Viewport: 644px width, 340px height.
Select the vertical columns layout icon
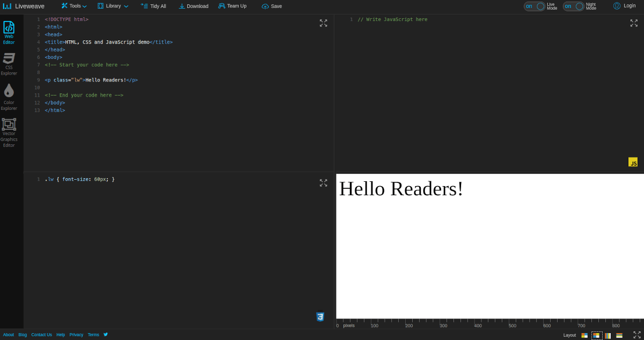coord(608,336)
